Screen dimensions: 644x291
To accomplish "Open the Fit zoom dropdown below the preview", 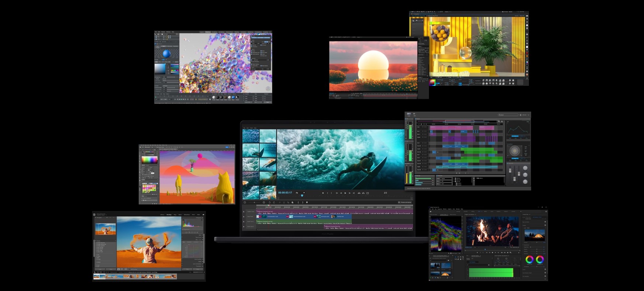I will [300, 193].
